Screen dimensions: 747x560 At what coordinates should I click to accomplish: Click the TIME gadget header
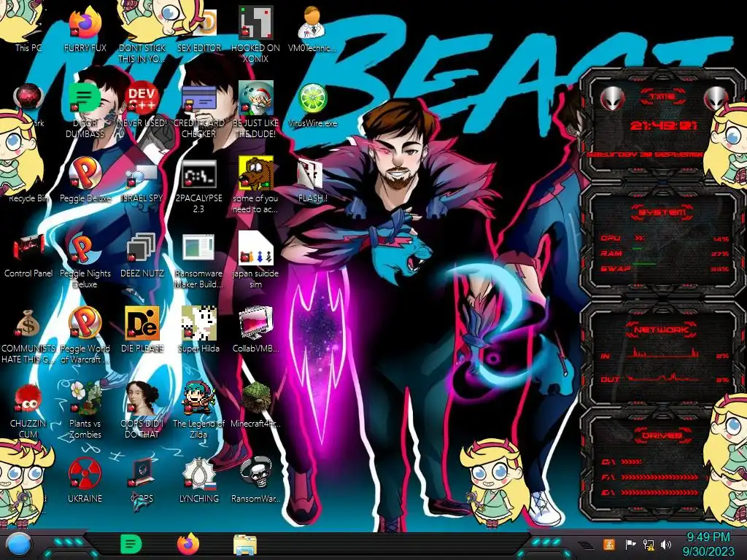point(662,97)
